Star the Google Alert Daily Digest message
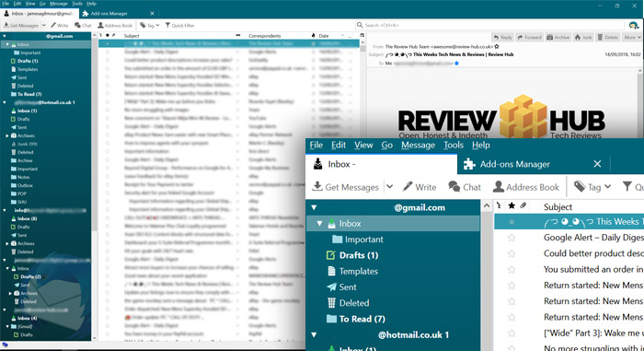The height and width of the screenshot is (351, 644). point(512,238)
